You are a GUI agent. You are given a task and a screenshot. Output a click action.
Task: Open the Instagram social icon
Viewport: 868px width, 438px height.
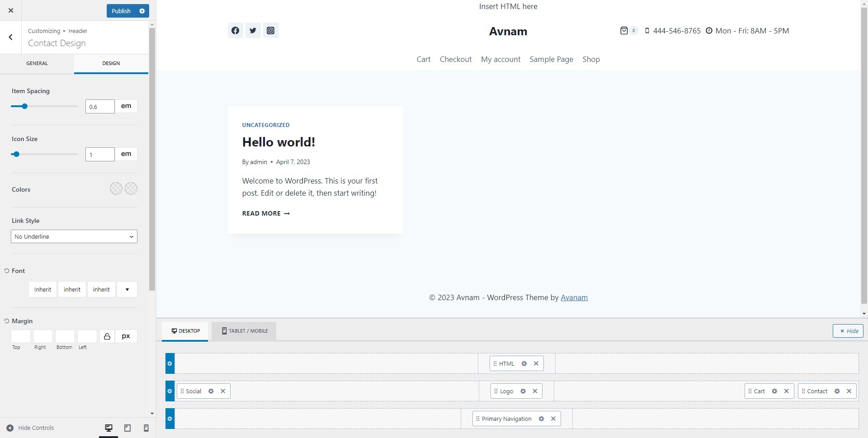click(x=270, y=30)
